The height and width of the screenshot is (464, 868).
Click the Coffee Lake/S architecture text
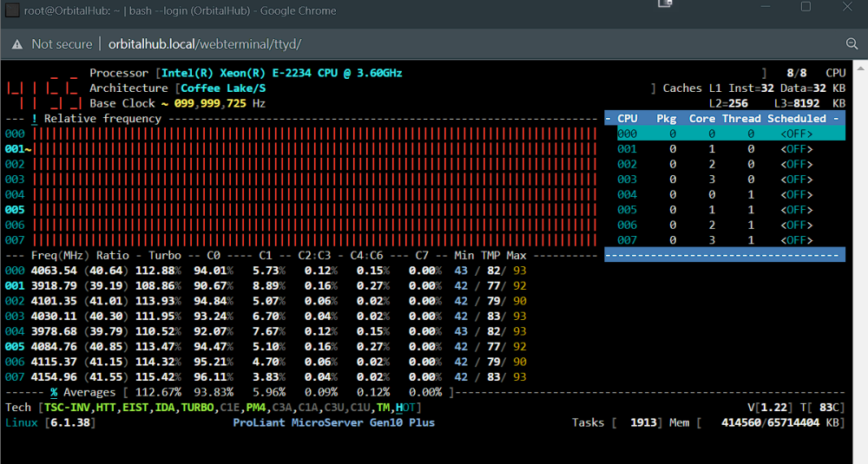223,88
